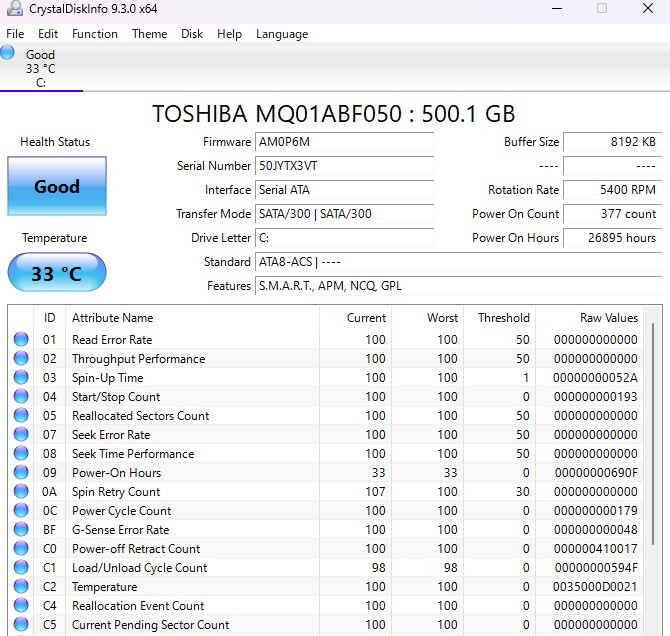The height and width of the screenshot is (636, 670).
Task: Click the CrystalDiskInfo app icon in title bar
Action: pyautogui.click(x=14, y=9)
